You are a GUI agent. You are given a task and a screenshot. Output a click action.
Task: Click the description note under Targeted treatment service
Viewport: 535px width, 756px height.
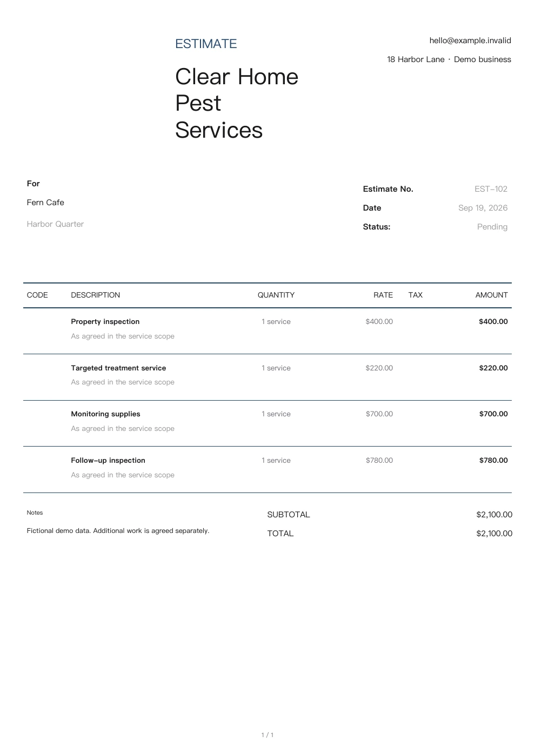coord(123,382)
